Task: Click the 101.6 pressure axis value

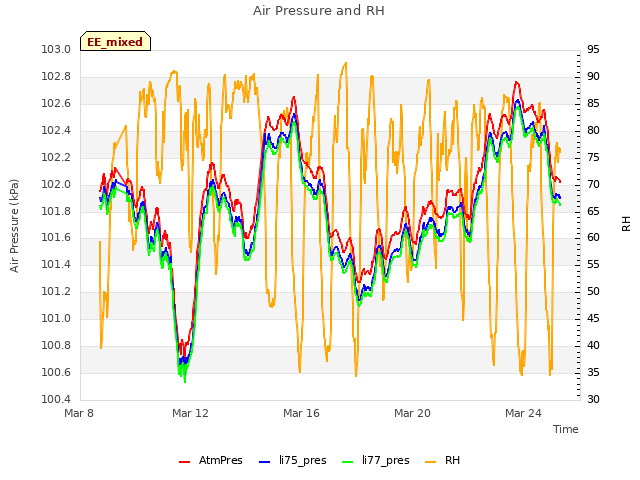Action: 56,238
